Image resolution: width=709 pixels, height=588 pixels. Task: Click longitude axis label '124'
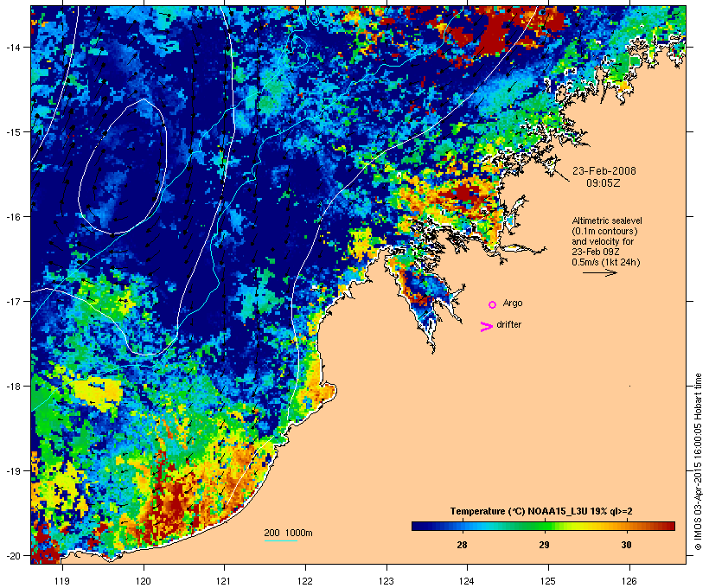point(467,581)
